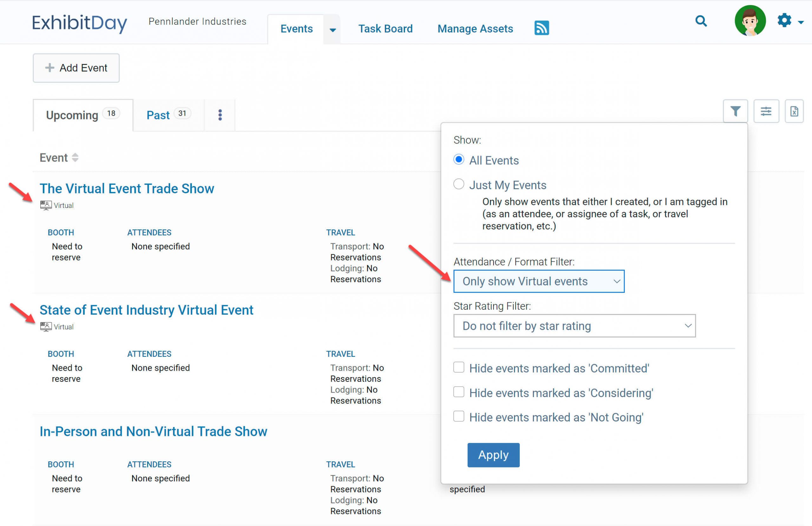Open State of Event Industry Virtual Event
The image size is (812, 526).
[x=147, y=310]
